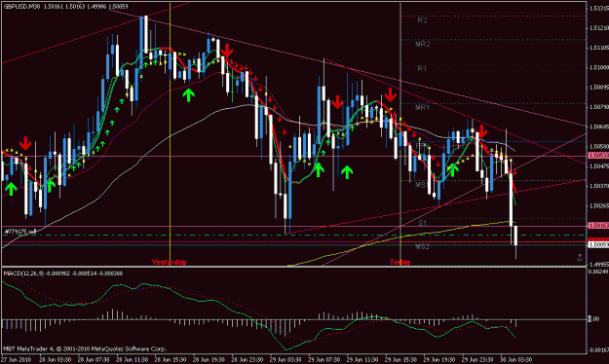Click the 1.5110 price axis value
609x364 pixels.
(x=599, y=48)
